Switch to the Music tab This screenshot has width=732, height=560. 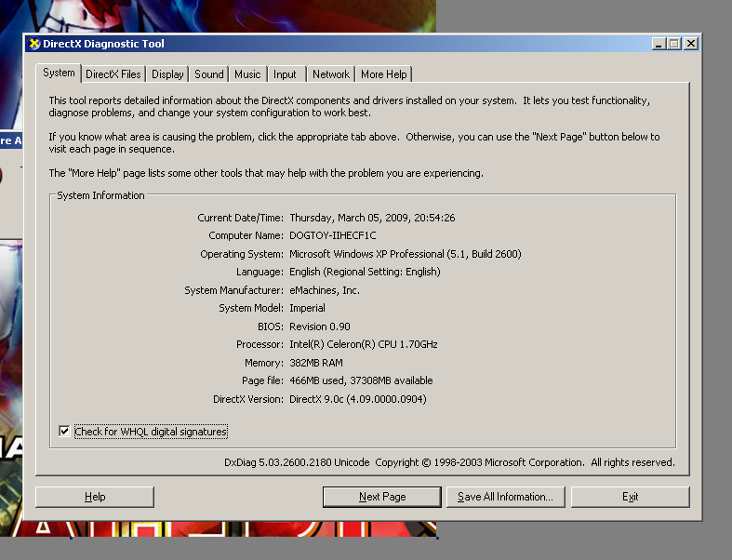click(247, 74)
